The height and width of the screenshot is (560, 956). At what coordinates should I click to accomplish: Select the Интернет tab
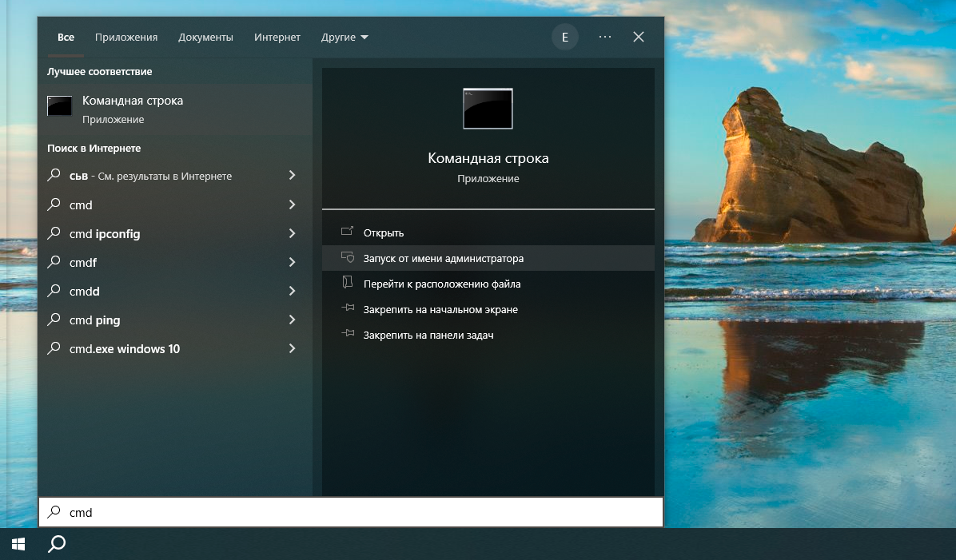(277, 37)
